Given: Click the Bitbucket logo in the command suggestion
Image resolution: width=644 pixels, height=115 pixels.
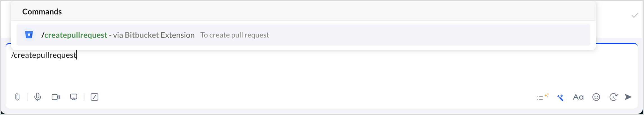Looking at the screenshot, I should point(29,35).
